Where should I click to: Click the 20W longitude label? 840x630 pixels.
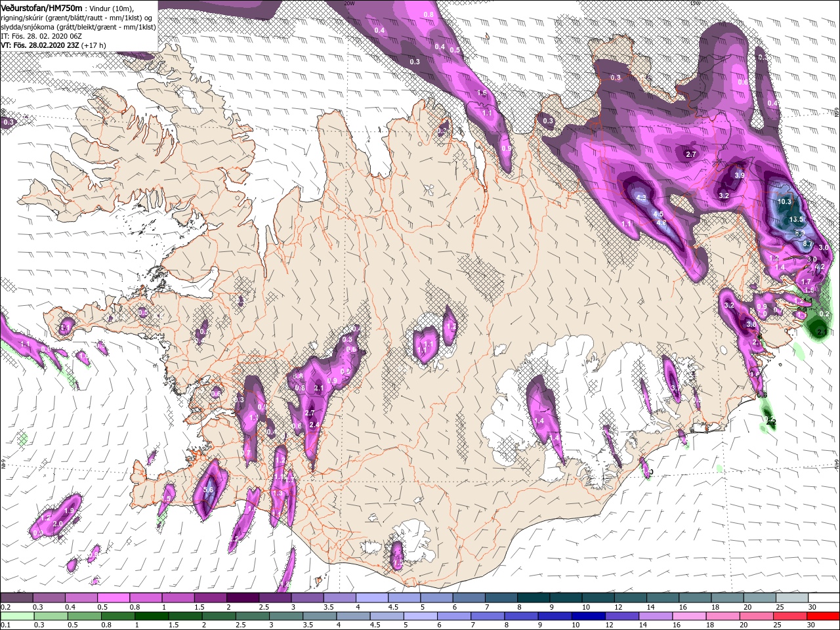(349, 3)
